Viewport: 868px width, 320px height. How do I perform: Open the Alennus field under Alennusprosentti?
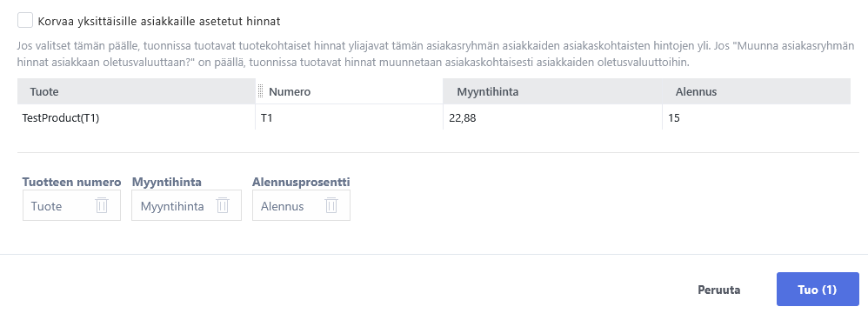tap(301, 205)
